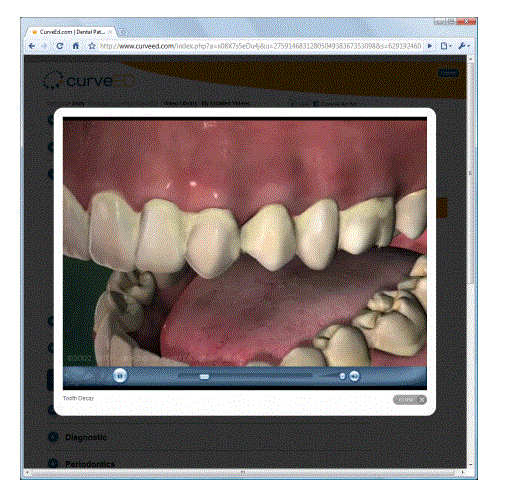This screenshot has width=505, height=500.
Task: Click the 'Tooth Decay' caption text
Action: 78,398
